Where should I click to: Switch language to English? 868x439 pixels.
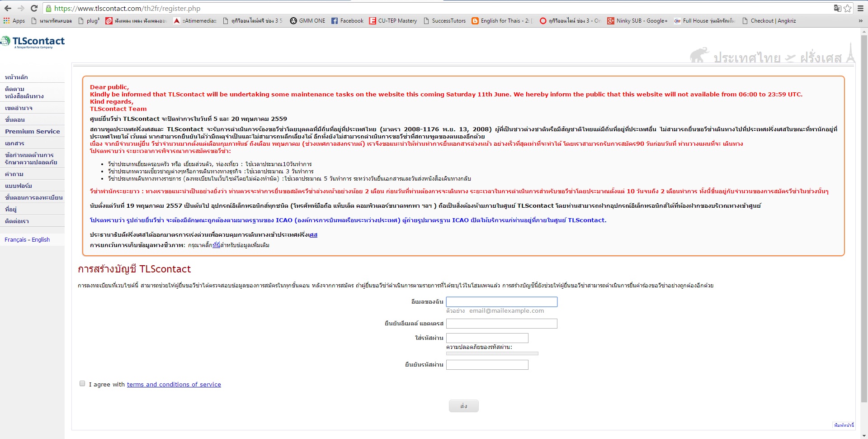(41, 239)
